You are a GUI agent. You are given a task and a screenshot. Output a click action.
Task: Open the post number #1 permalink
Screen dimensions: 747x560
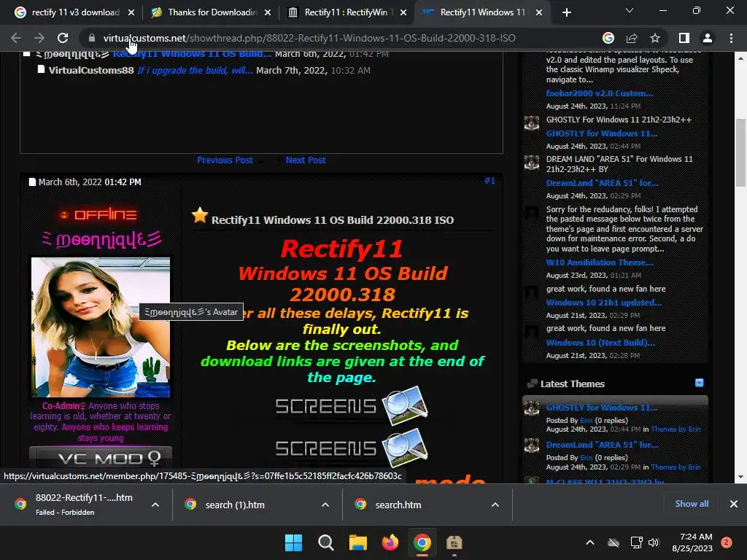489,181
